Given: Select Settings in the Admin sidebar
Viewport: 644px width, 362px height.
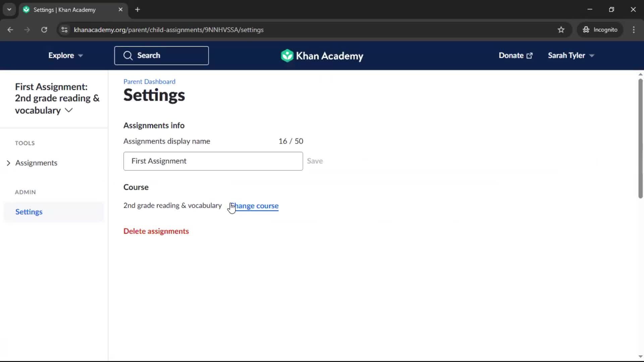Looking at the screenshot, I should [54, 212].
